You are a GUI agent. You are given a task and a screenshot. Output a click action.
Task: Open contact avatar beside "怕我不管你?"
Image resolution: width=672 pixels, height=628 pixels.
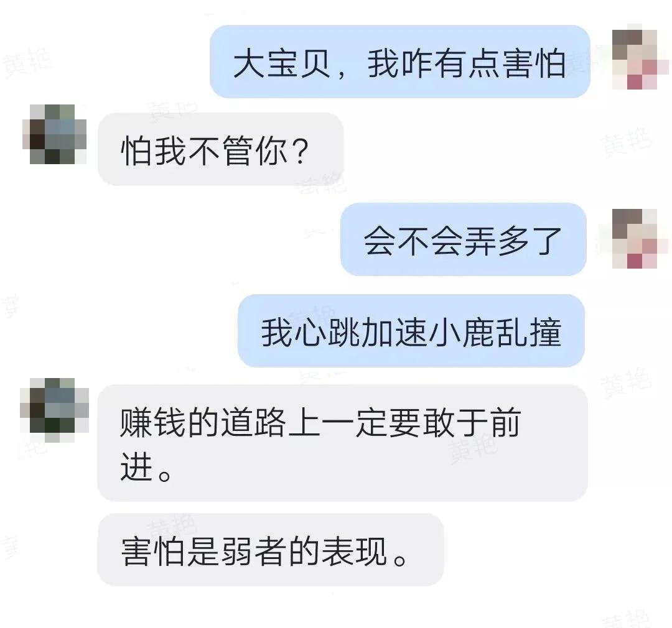click(x=54, y=134)
